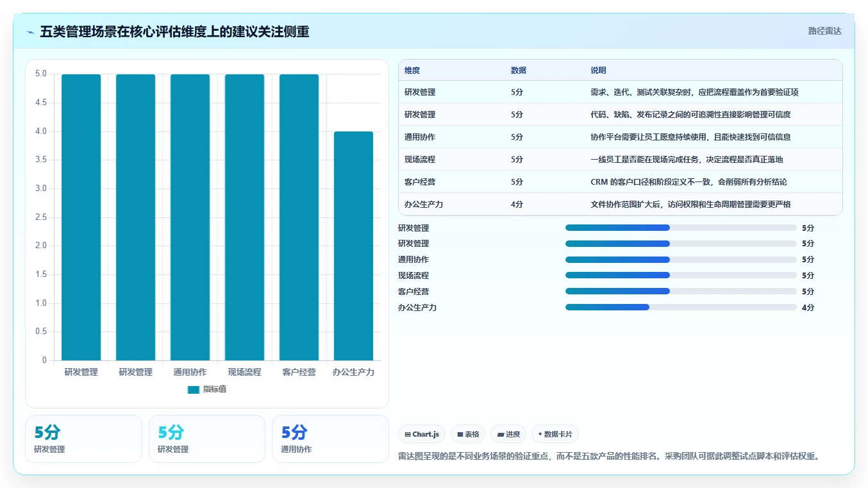Click the 指标值 legend label
Viewport: 868px width, 488px height.
[x=215, y=389]
